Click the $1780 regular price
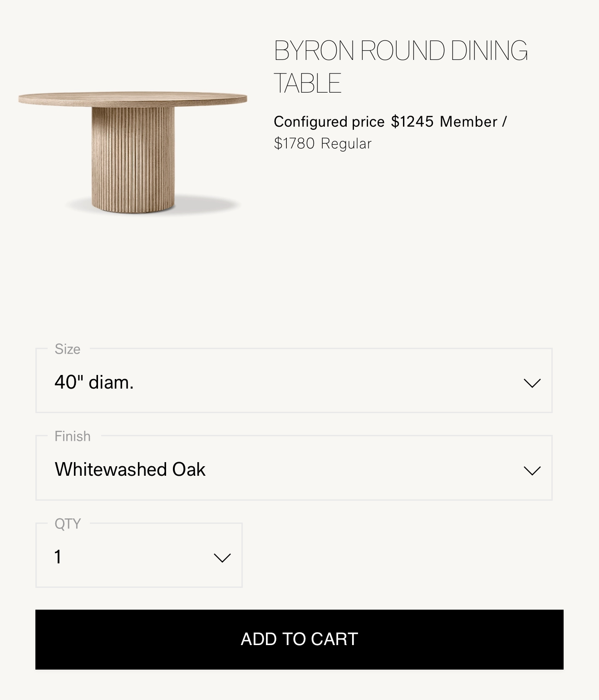Screen dimensions: 599x700 [294, 143]
